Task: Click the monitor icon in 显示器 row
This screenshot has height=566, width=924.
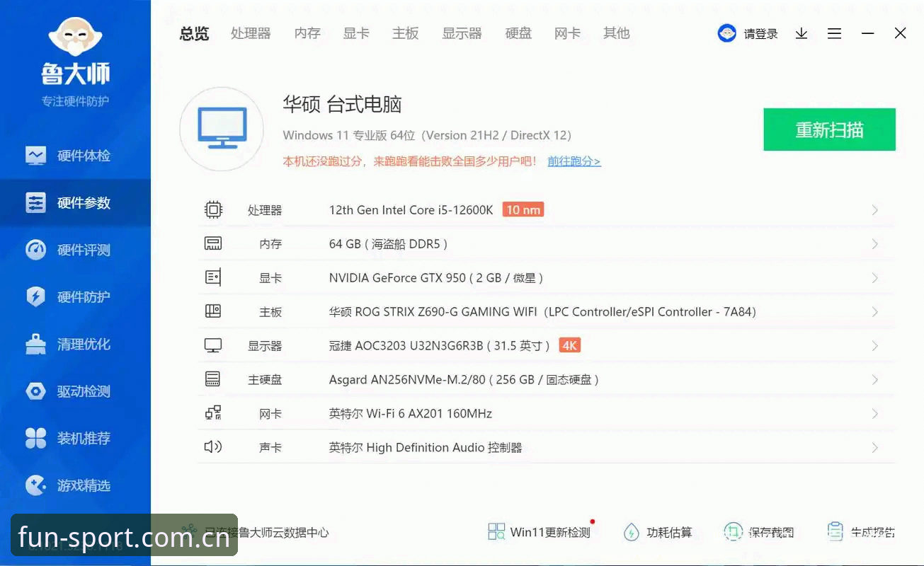Action: click(213, 345)
